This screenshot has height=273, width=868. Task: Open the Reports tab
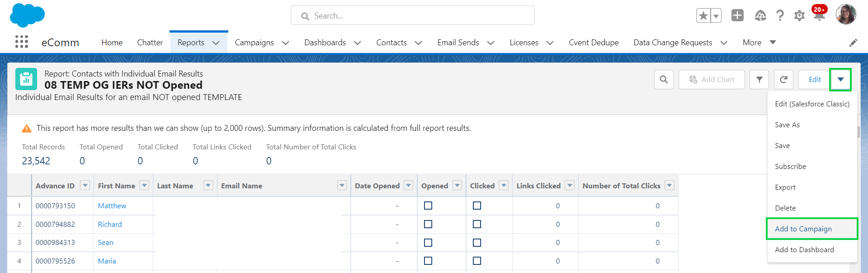pos(191,43)
